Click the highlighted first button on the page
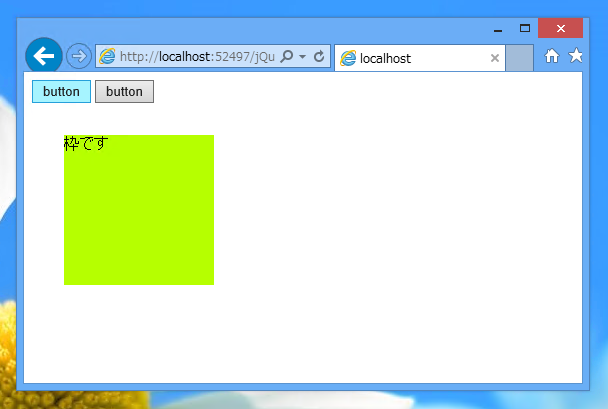Viewport: 608px width, 409px height. pos(61,91)
